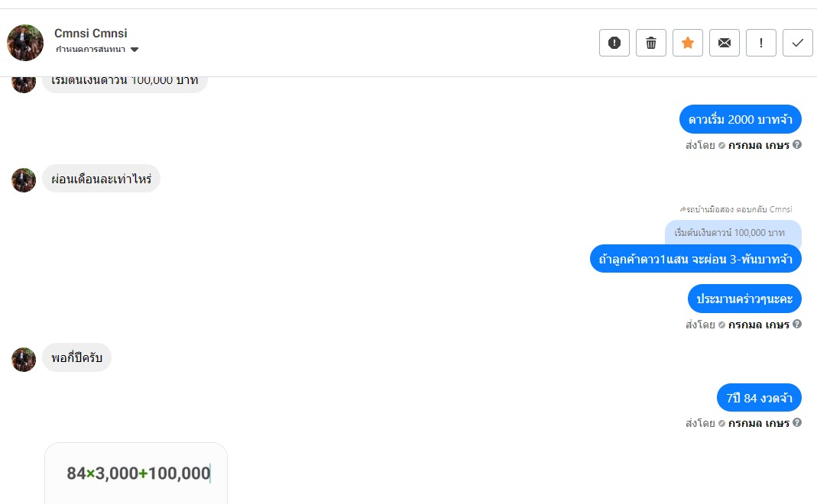Click sender name กรกมล เกษร under 2000 message
Image resolution: width=817 pixels, height=504 pixels.
(758, 144)
